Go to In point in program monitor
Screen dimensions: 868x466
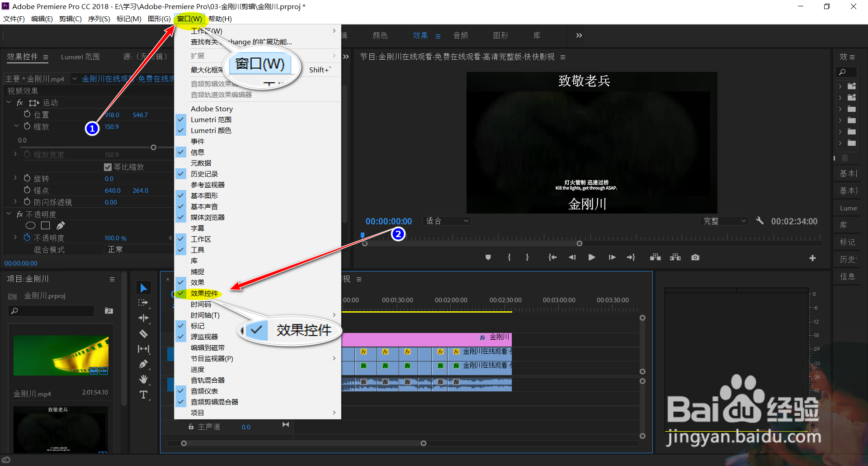552,257
